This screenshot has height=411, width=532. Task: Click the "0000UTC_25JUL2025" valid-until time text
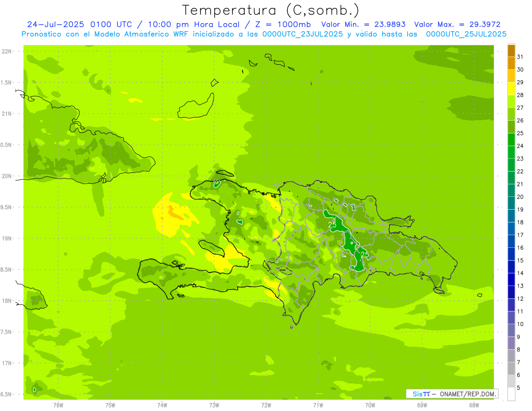[466, 34]
